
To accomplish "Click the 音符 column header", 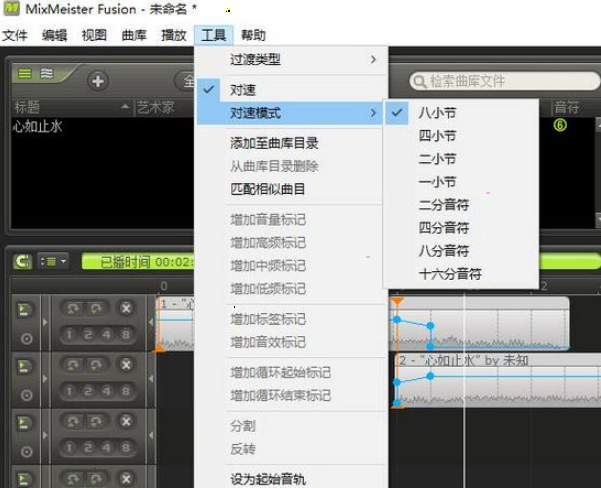I will [x=567, y=108].
